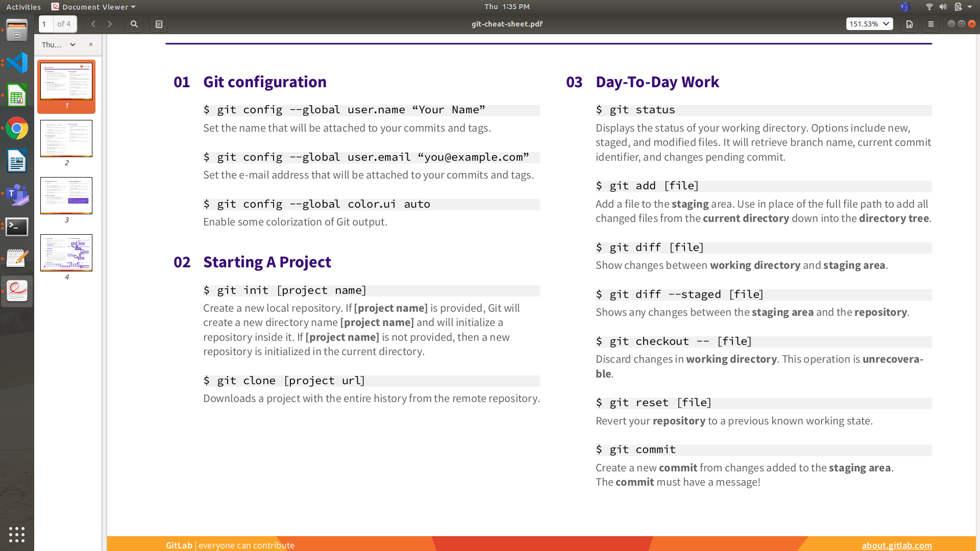Open the Activities overview
Image resolution: width=980 pixels, height=551 pixels.
pos(23,7)
